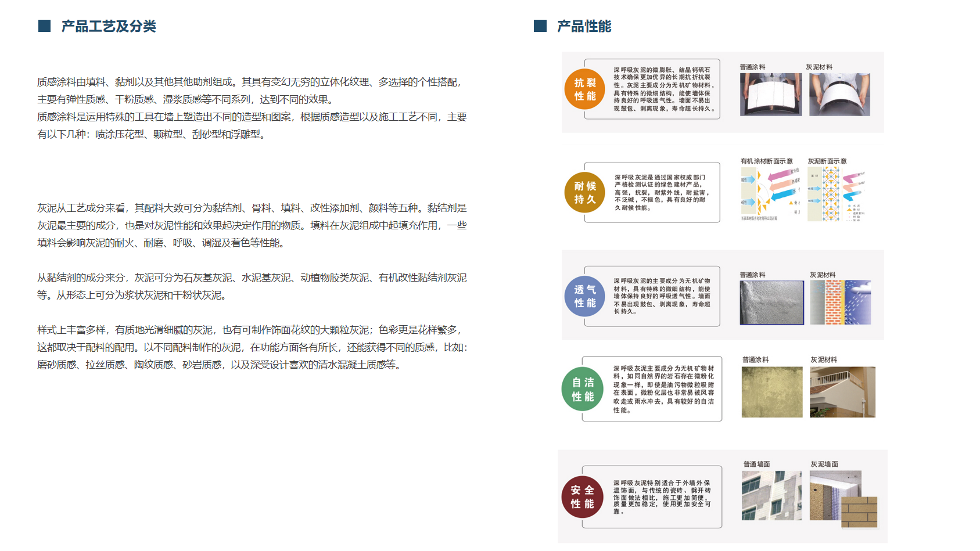Open 灰泥材料 photo in the 抗裂性能 row
The width and height of the screenshot is (980, 551).
pyautogui.click(x=839, y=94)
